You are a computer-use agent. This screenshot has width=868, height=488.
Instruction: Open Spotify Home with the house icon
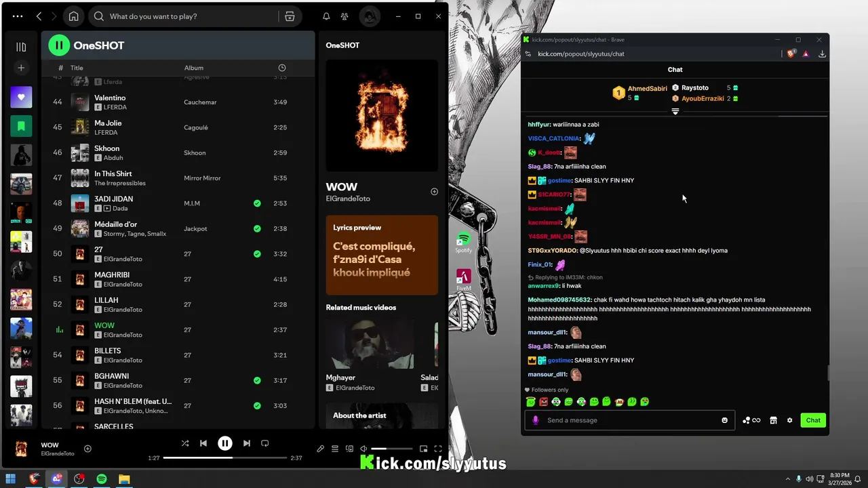point(73,16)
